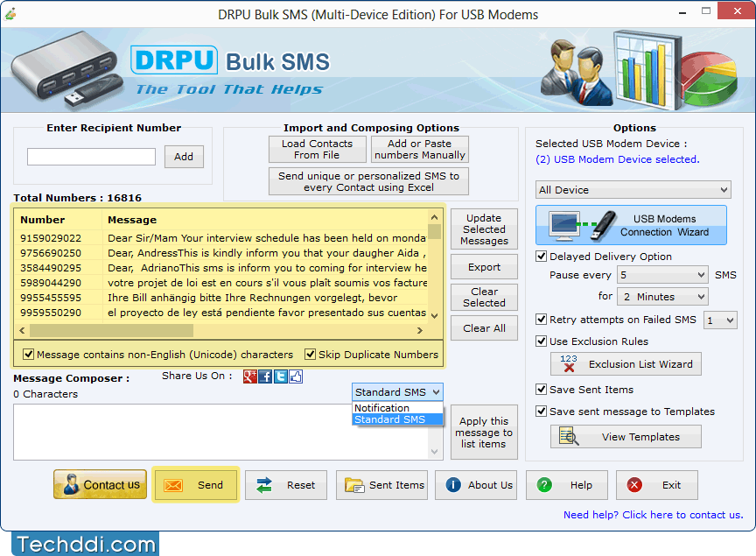Toggle Save sent message to Templates
756x556 pixels.
pyautogui.click(x=541, y=412)
